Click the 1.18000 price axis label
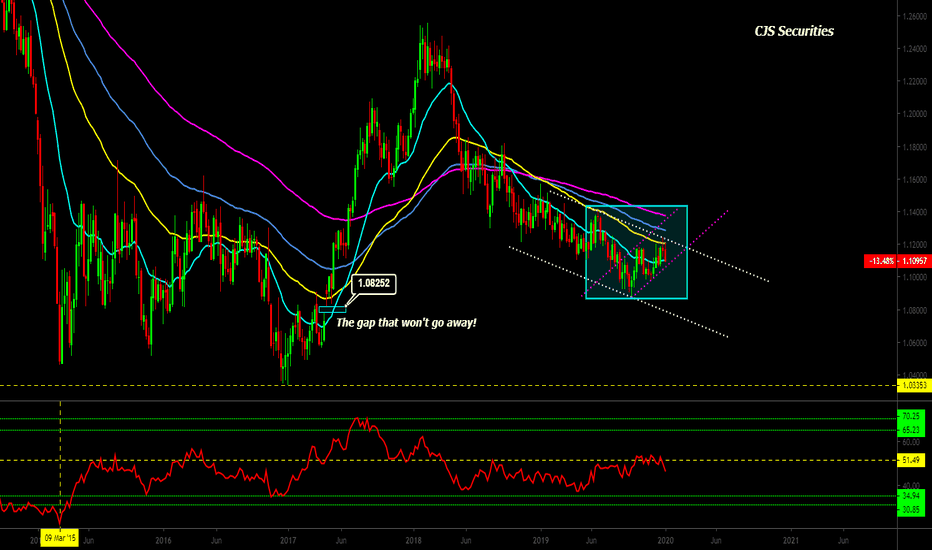 tap(913, 147)
